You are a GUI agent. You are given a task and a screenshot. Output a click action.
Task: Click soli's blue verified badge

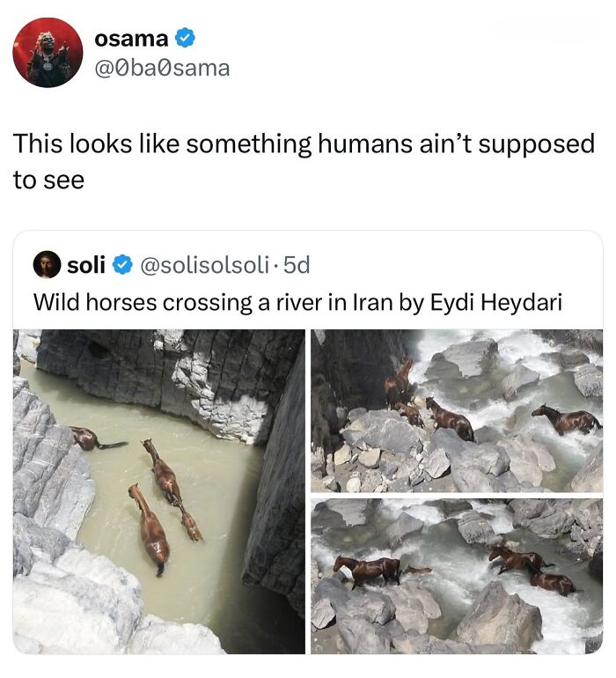pos(123,264)
